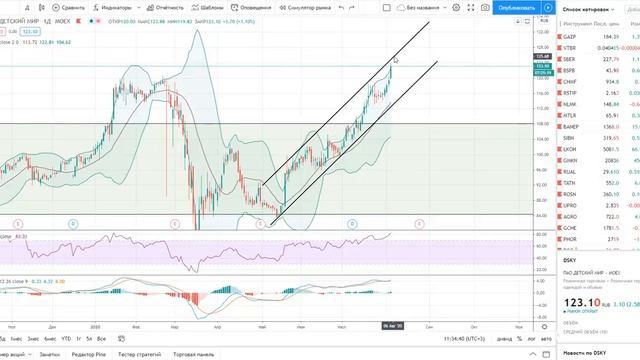Click the undo arrow icon
The image size is (640, 360).
pyautogui.click(x=341, y=8)
